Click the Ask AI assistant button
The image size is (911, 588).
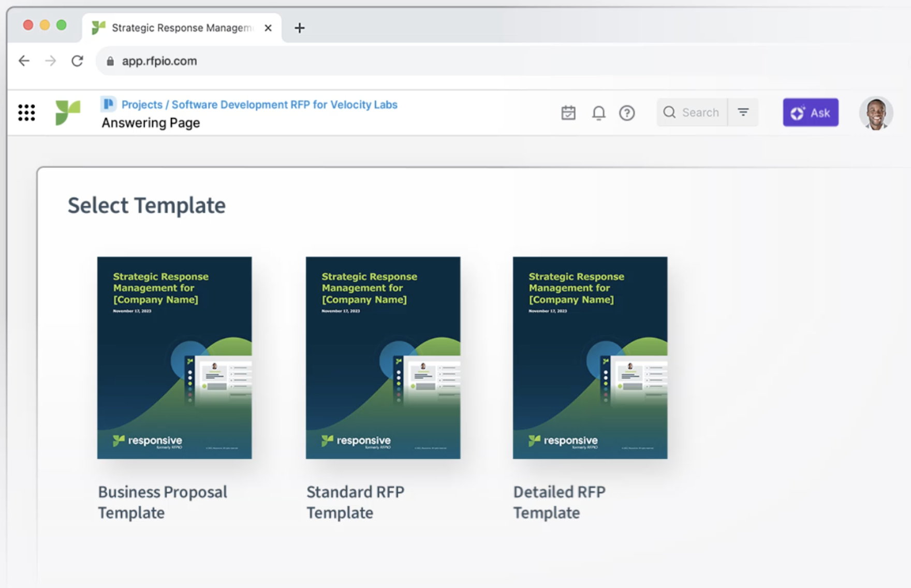click(811, 112)
